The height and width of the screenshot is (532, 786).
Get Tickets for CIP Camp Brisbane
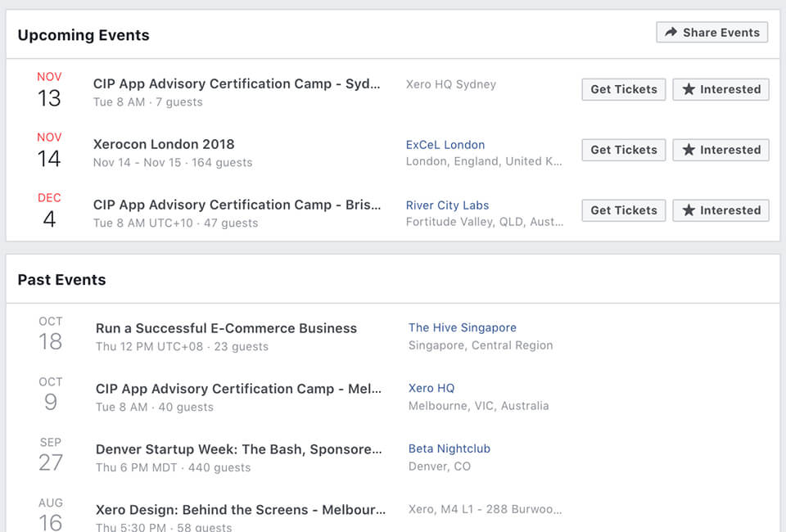point(624,210)
